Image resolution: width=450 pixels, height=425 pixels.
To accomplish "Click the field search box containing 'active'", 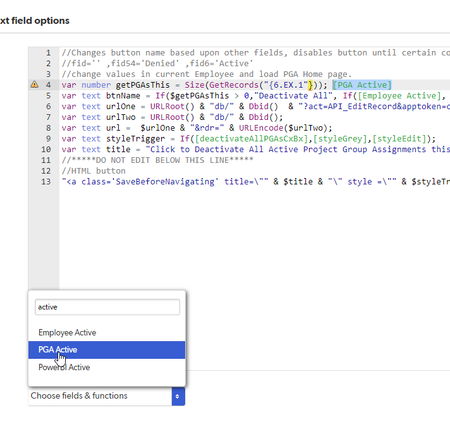I will coord(107,307).
